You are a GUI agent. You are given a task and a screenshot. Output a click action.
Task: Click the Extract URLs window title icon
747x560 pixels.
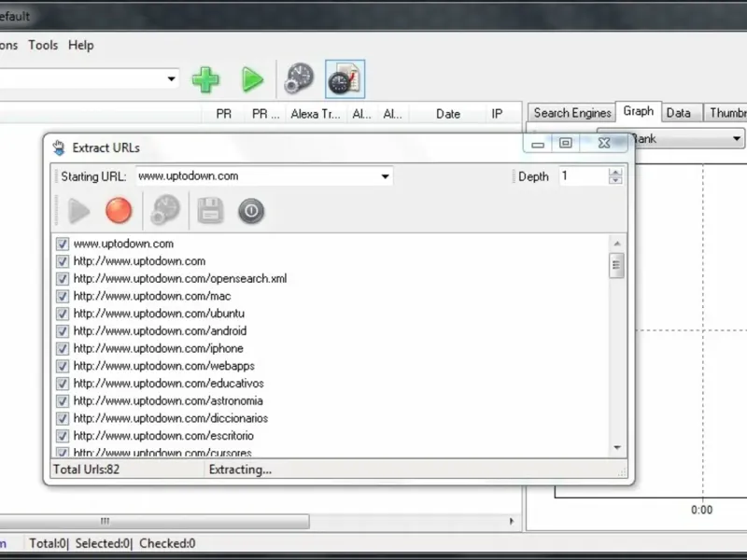pyautogui.click(x=59, y=148)
